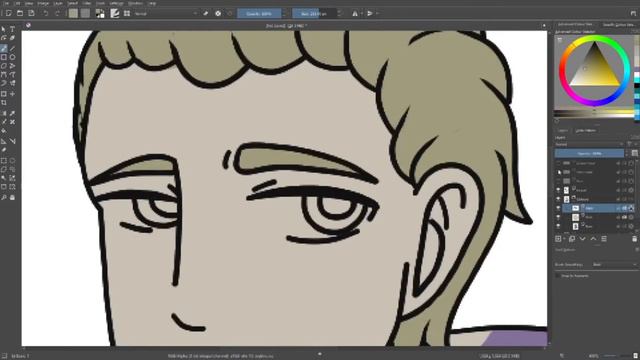640x360 pixels.
Task: Open the toolbar blending mode dropdown
Action: (x=166, y=13)
